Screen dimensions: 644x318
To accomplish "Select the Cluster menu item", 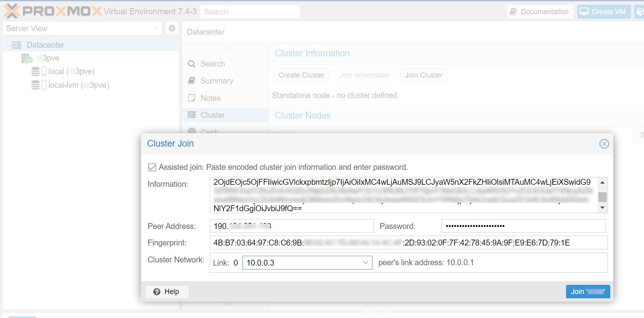I will (x=225, y=115).
